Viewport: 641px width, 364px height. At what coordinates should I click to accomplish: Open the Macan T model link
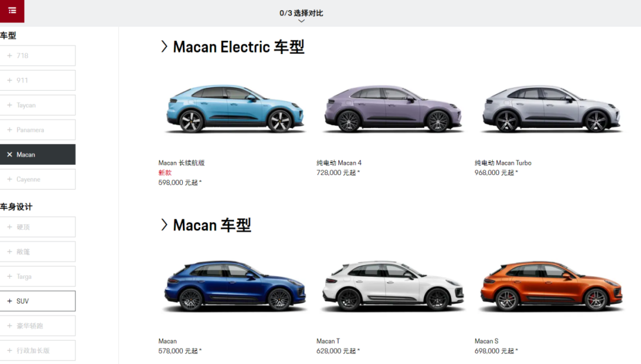tap(328, 341)
